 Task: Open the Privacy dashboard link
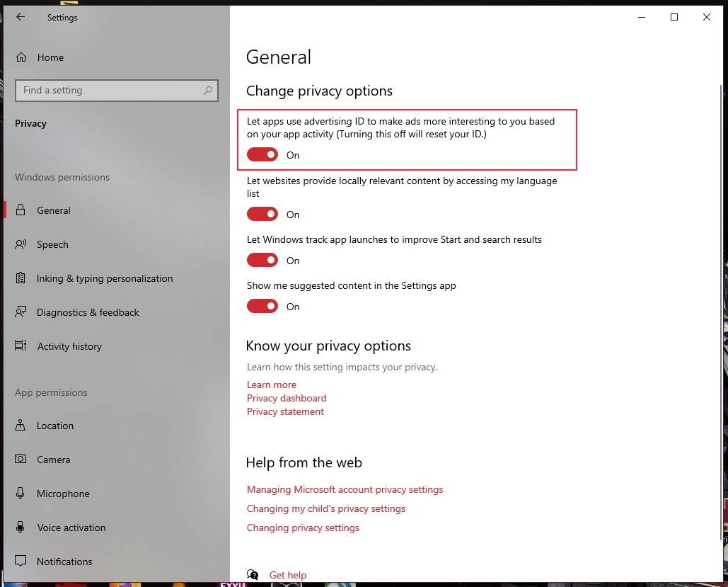pos(287,398)
